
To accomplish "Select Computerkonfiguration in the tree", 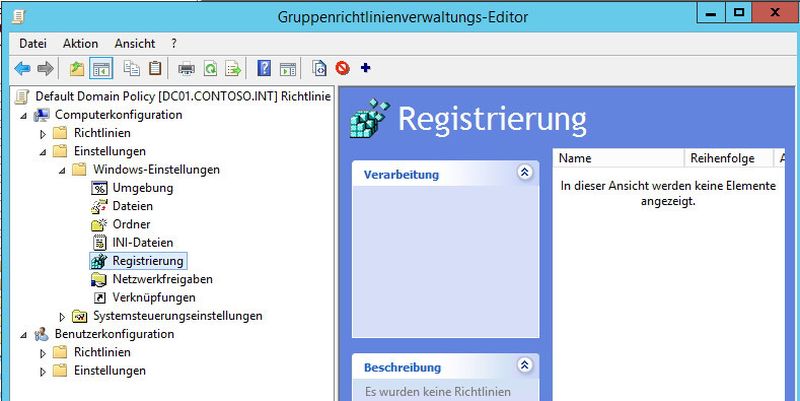I will [118, 115].
